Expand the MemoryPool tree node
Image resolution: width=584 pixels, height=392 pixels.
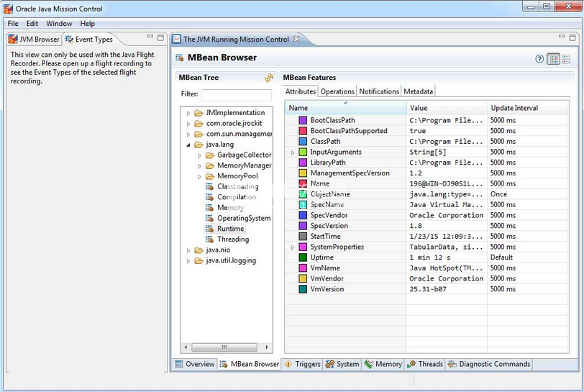tap(199, 176)
